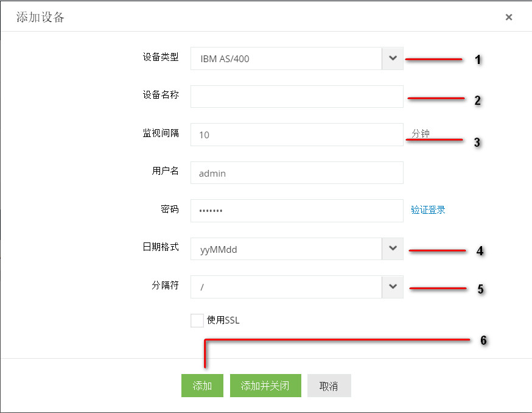532x413 pixels.
Task: Click the 验证登录 link
Action: [428, 210]
